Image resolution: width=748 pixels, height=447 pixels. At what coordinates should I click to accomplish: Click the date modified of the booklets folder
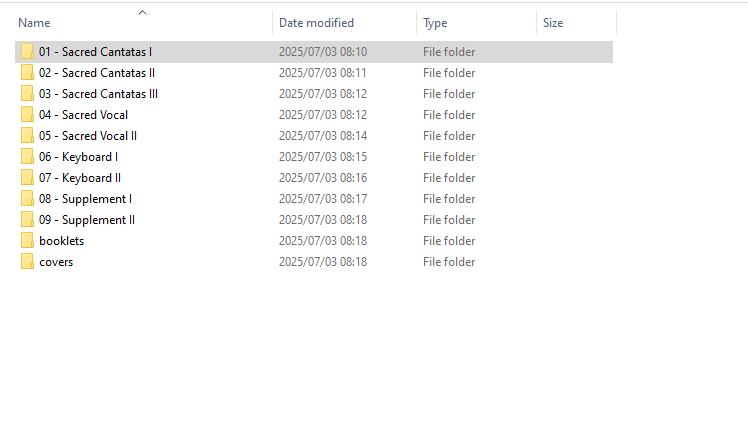[322, 241]
